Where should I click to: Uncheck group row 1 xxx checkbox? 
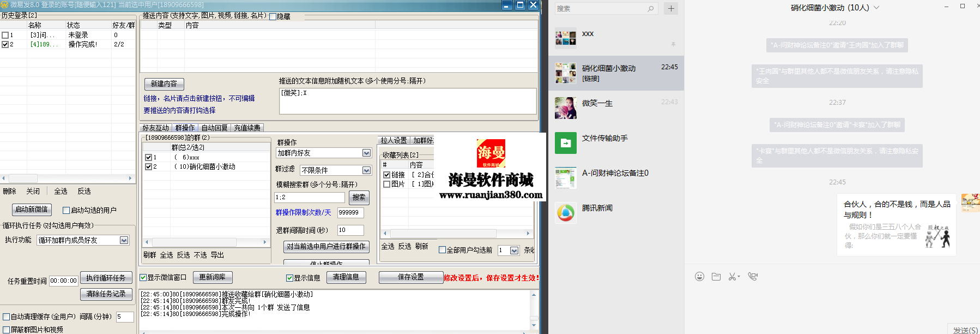click(x=148, y=157)
